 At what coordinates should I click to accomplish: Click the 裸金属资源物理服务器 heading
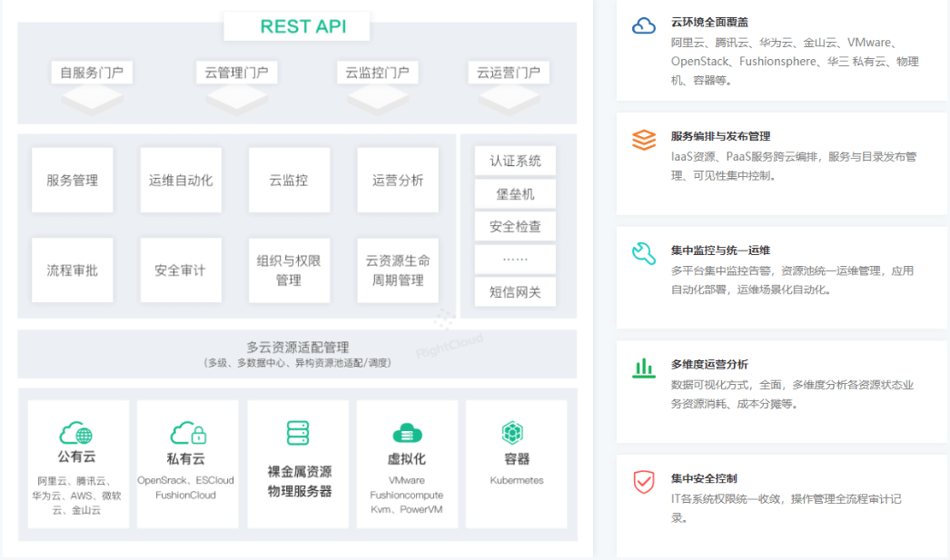300,481
